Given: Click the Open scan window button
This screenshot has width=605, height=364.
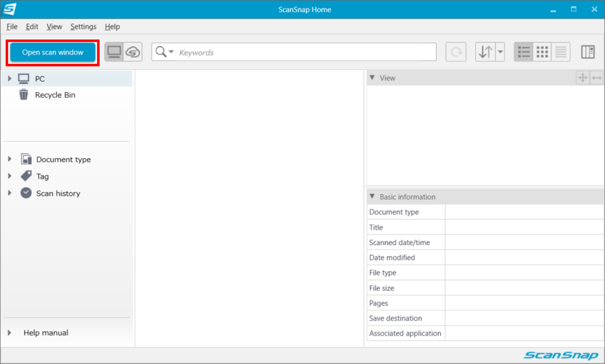Looking at the screenshot, I should pos(52,52).
